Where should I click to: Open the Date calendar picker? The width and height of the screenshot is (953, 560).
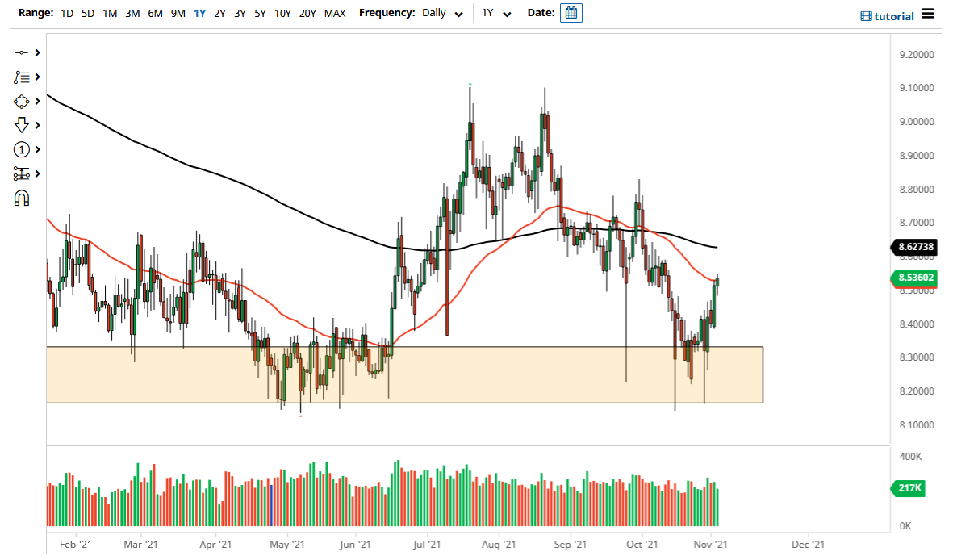[571, 13]
